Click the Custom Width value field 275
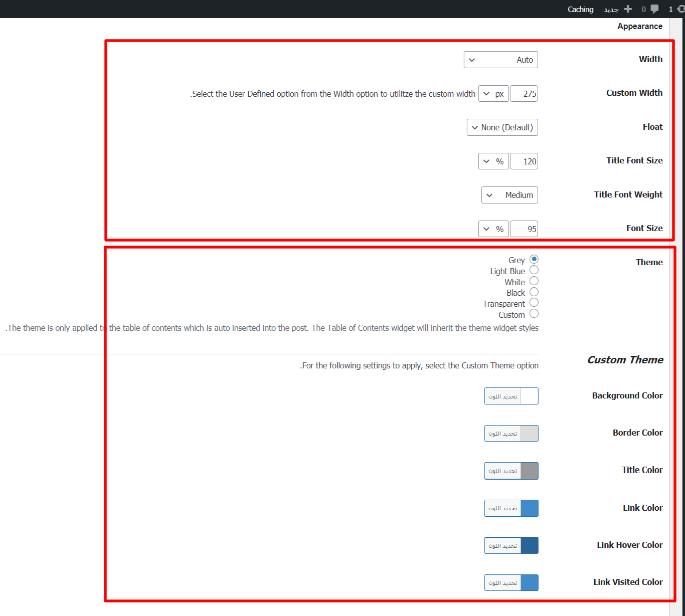The width and height of the screenshot is (685, 616). [524, 94]
